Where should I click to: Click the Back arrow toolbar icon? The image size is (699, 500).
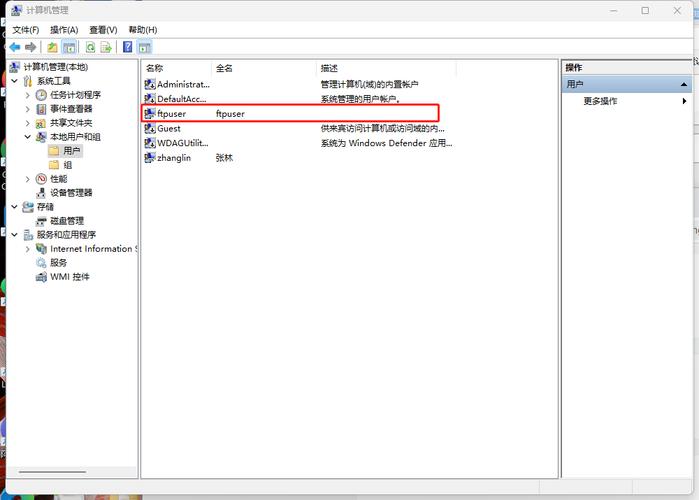pos(15,47)
